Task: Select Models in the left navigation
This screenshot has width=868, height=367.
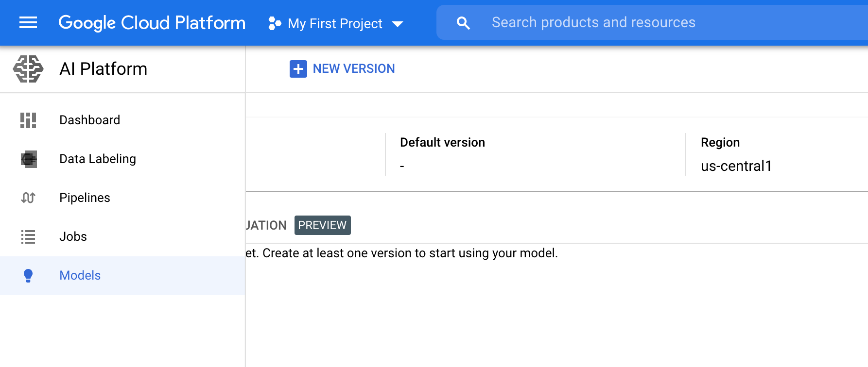Action: [x=80, y=275]
